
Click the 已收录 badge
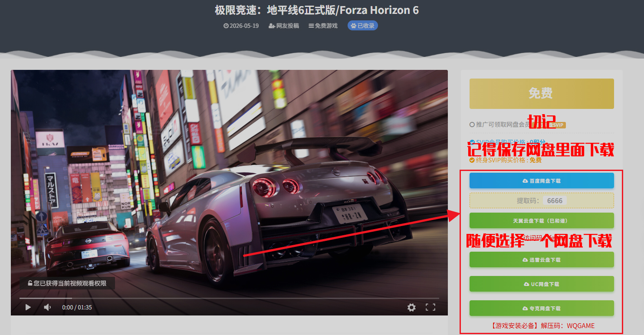click(363, 26)
